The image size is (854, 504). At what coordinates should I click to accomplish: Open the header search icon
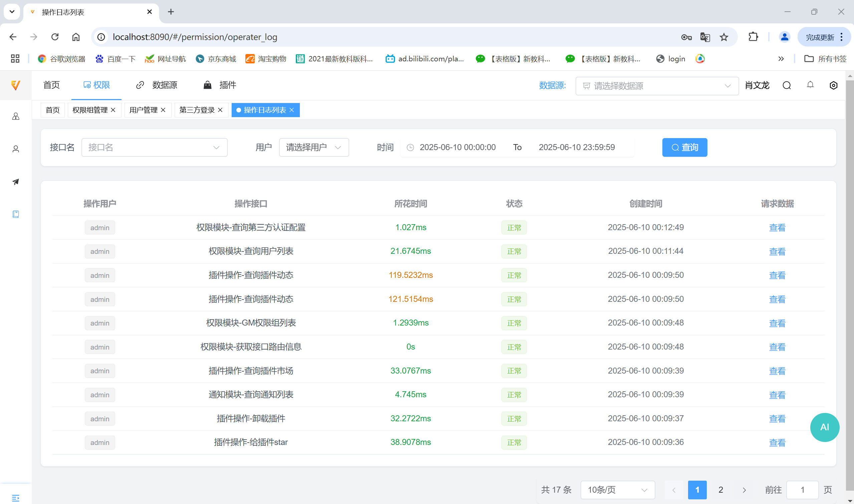coord(786,85)
